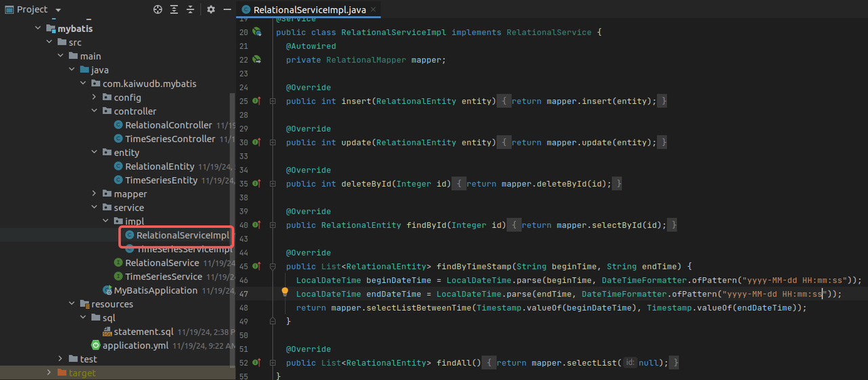Click implements-method gutter icon beside insert method
868x380 pixels.
point(257,101)
